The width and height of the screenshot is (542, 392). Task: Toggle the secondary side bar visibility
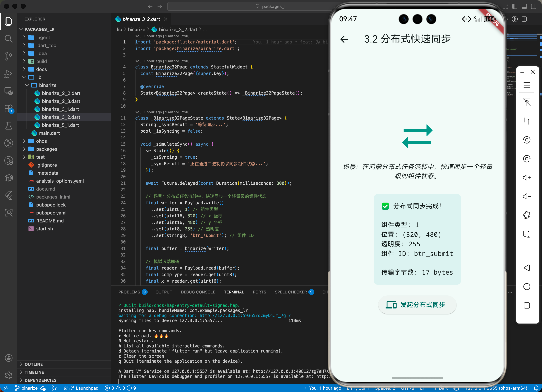coord(533,6)
